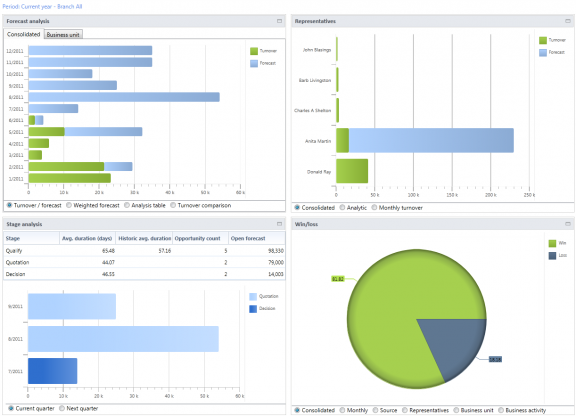Click the 8/2011 Quotation bar in Stage analysis
Screen dimensions: 576x416
[x=123, y=339]
